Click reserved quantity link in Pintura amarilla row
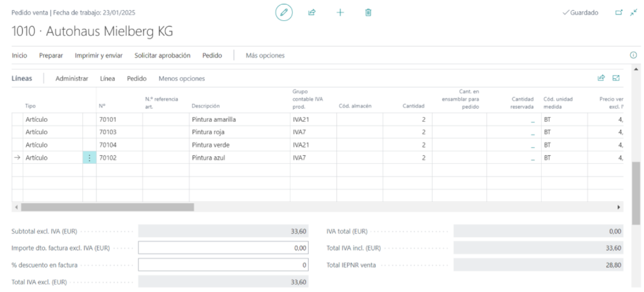 (533, 121)
